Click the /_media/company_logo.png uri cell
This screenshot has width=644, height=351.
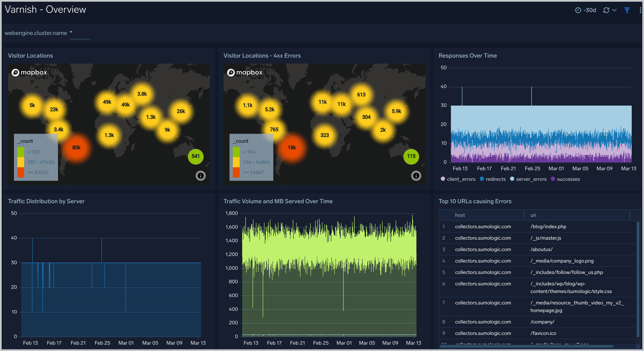pyautogui.click(x=562, y=261)
